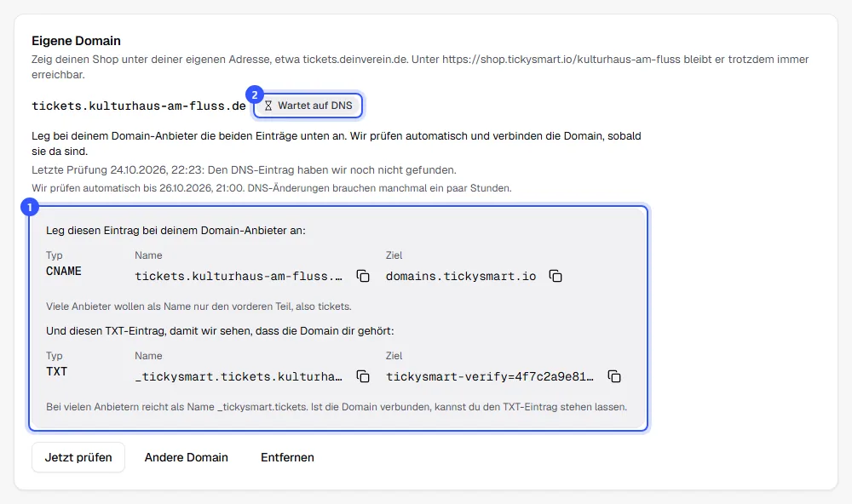Select the domains.tickysmart.io value

tap(461, 276)
